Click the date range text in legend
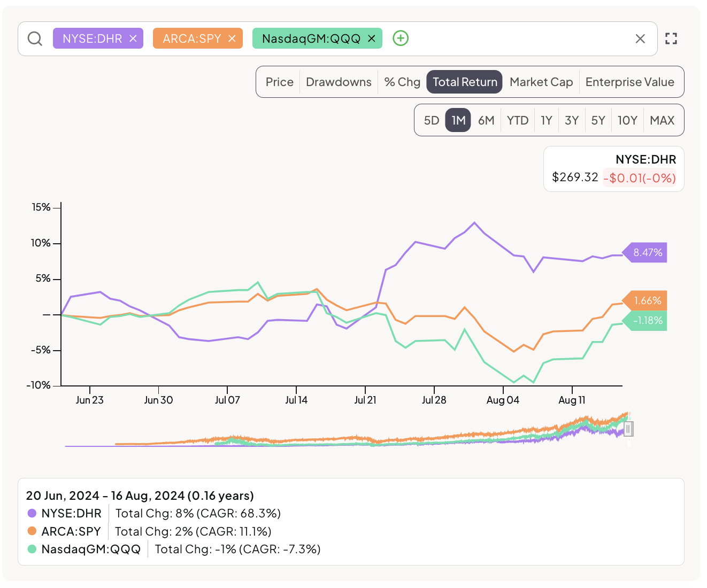Viewport: 707px width, 588px height. click(140, 496)
